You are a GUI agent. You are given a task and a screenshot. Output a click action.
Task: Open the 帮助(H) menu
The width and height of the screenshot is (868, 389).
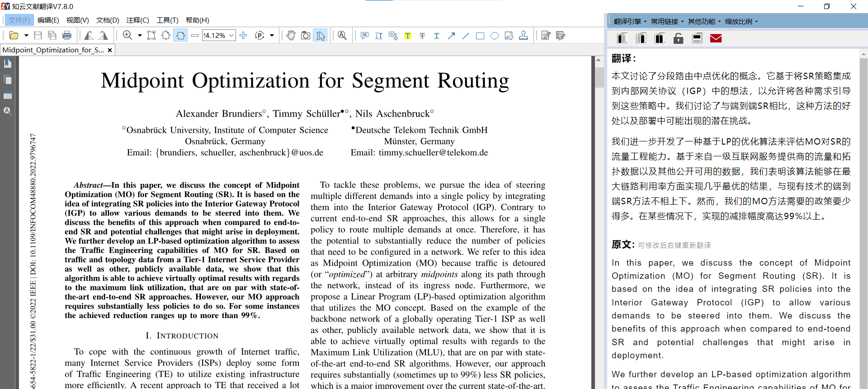[x=198, y=20]
